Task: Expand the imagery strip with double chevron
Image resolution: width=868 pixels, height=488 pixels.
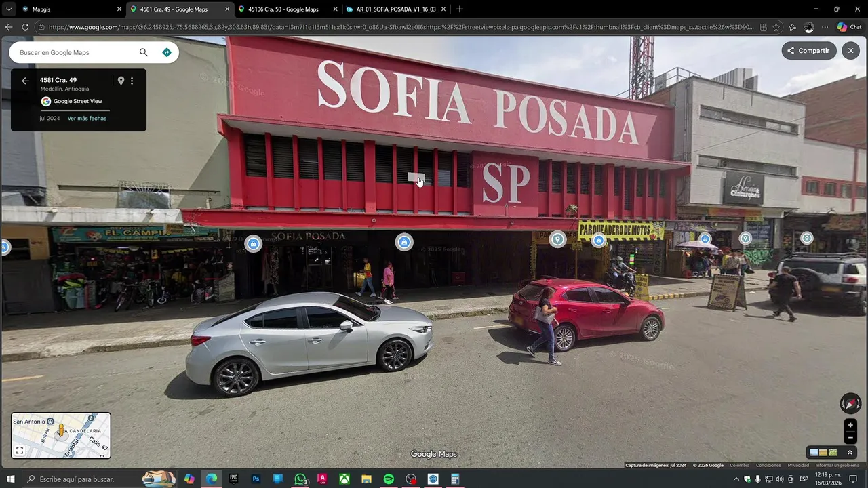Action: click(x=850, y=453)
